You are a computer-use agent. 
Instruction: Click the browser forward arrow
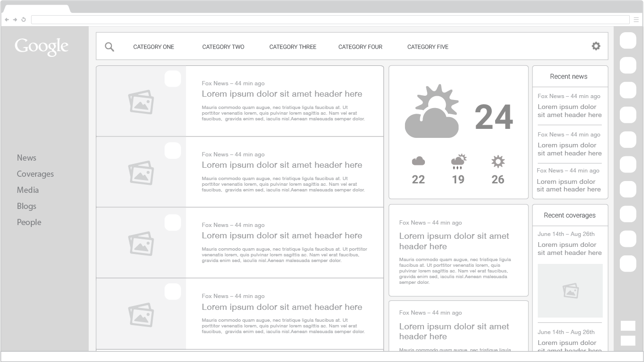tap(15, 20)
